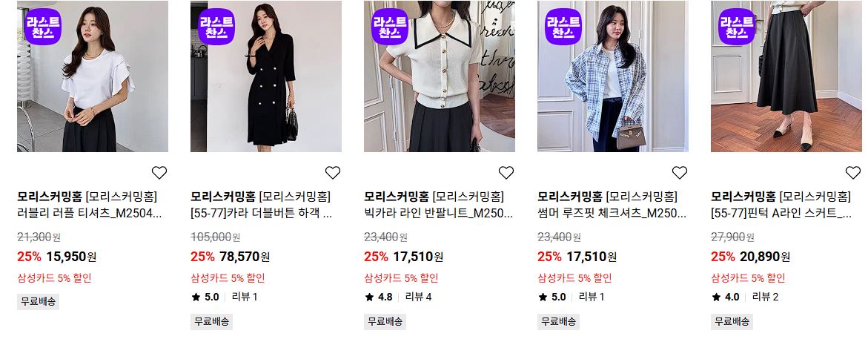This screenshot has width=868, height=342.
Task: Like the 러블리 러플 티셔츠 heart icon
Action: tap(159, 173)
